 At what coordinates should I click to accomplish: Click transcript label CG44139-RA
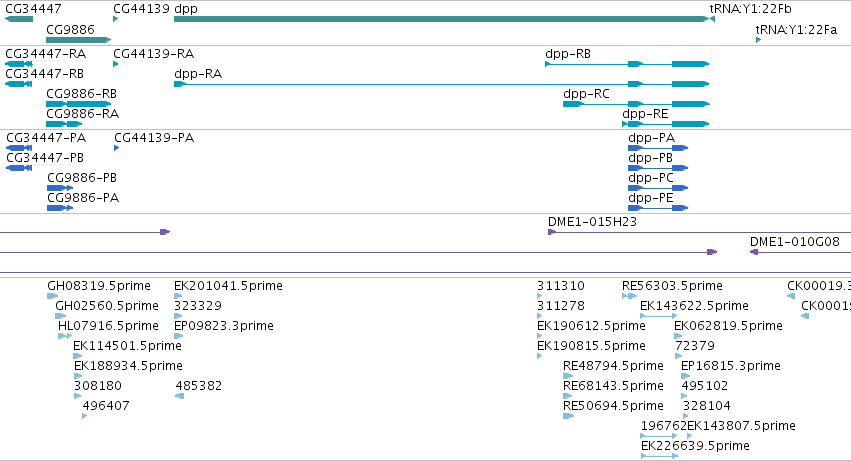click(x=154, y=54)
